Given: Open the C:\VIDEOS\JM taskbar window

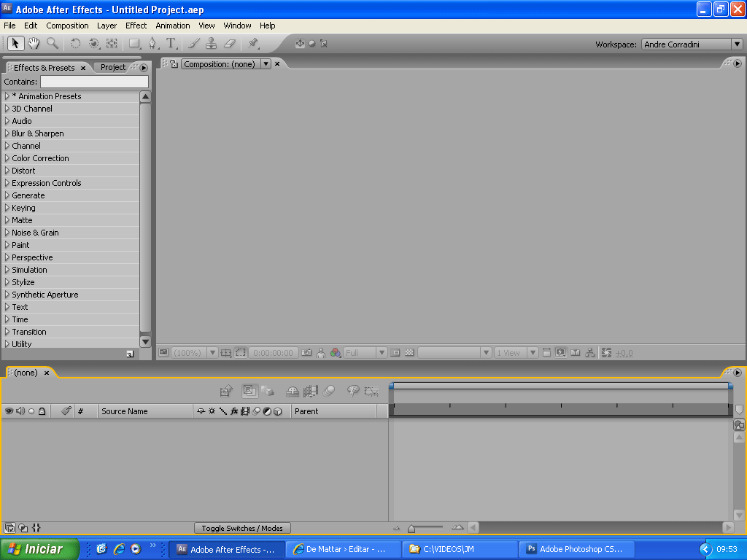Looking at the screenshot, I should (x=460, y=549).
